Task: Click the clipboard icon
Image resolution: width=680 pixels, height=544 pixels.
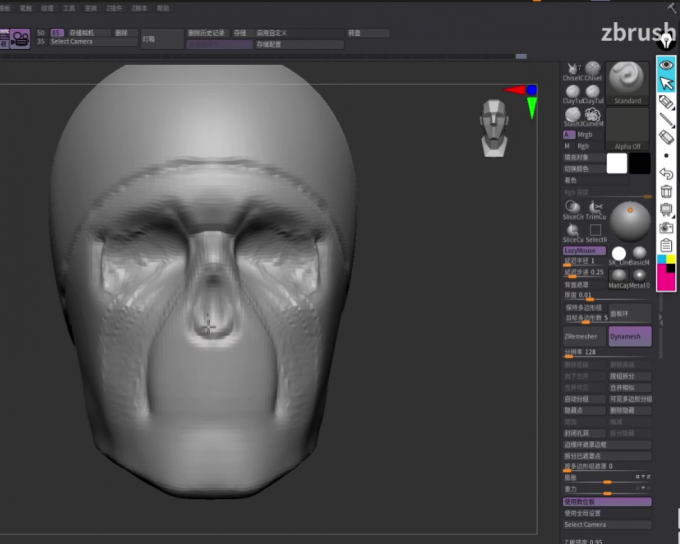Action: point(666,246)
